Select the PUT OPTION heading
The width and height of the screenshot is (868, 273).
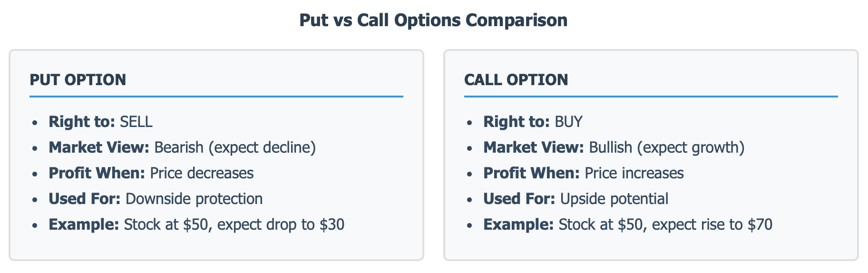click(78, 79)
